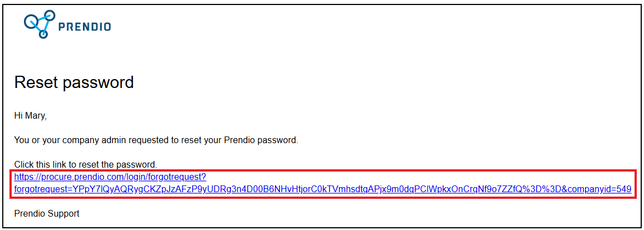Image resolution: width=644 pixels, height=230 pixels.
Task: Click the large left circle in logo
Action: coord(31,20)
